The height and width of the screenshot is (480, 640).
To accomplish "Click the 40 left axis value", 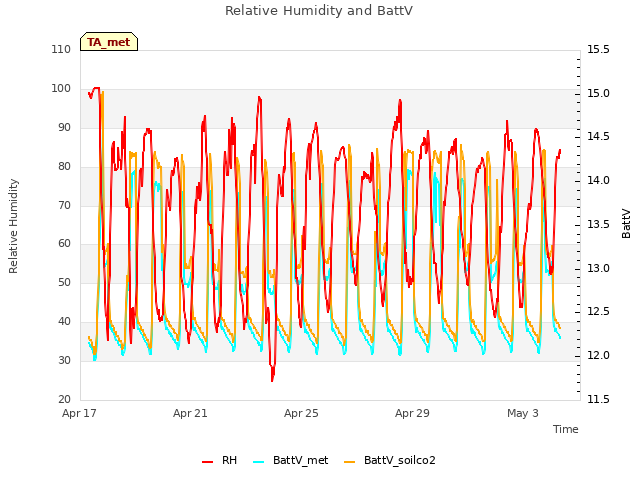I will point(64,321).
